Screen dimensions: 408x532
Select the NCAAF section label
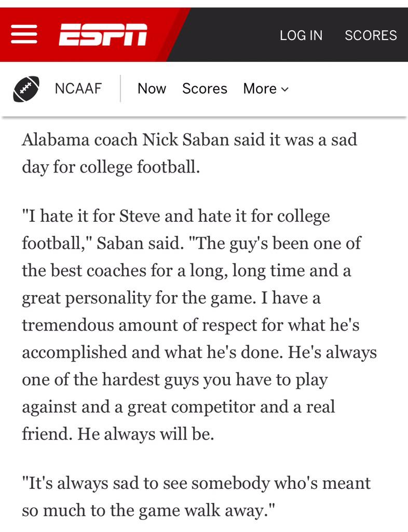click(x=78, y=89)
